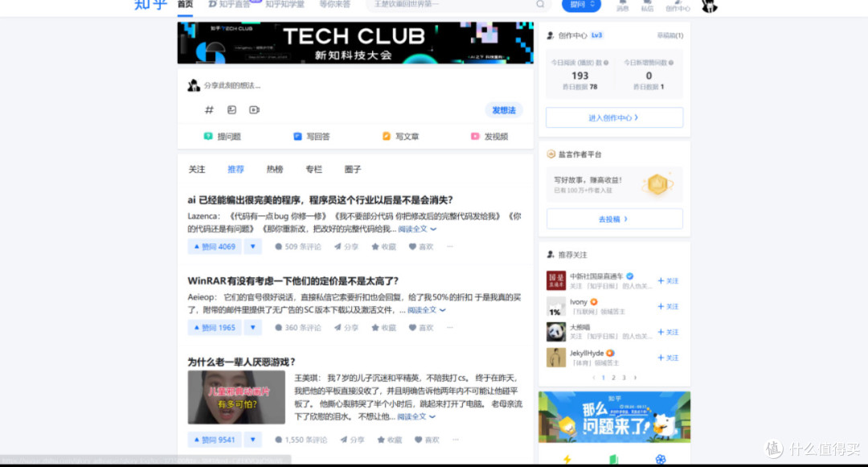The width and height of the screenshot is (868, 467).
Task: Open 等你来答 in top navigation
Action: coord(334,5)
